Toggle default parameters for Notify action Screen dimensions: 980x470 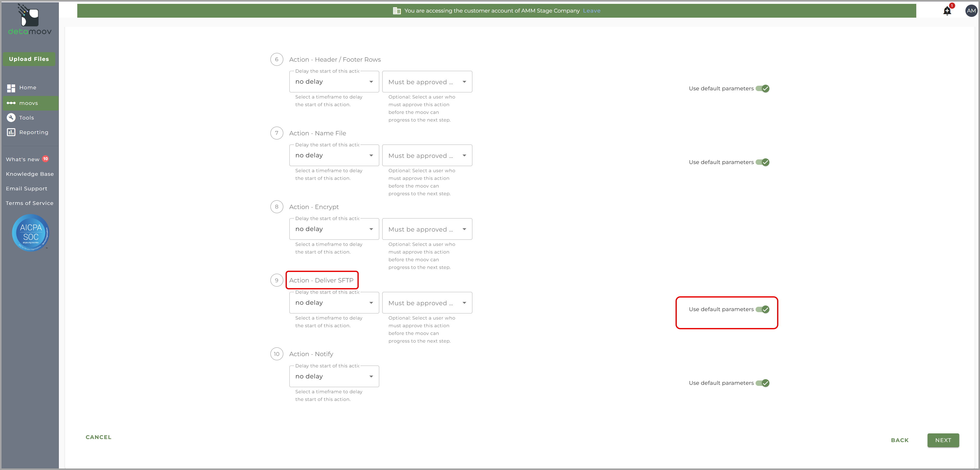point(763,383)
